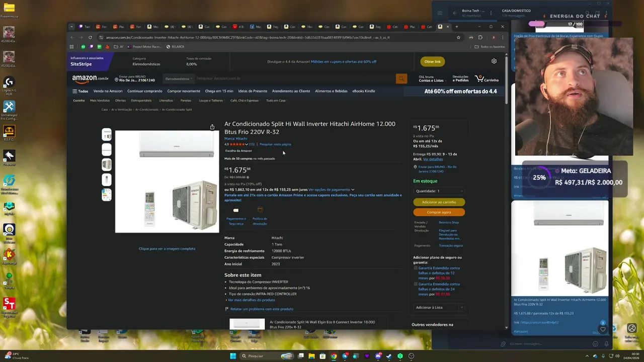Open Windows Start button
This screenshot has height=362, width=644.
click(x=233, y=356)
